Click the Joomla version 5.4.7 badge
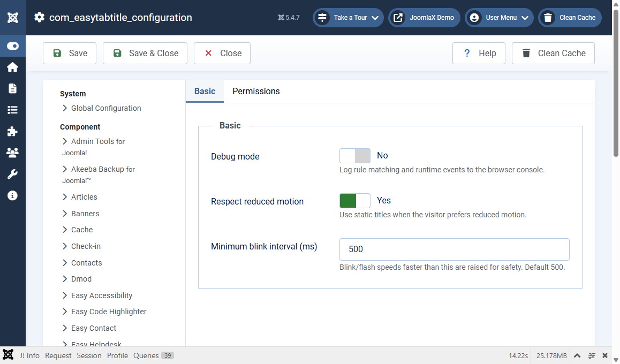 pyautogui.click(x=289, y=17)
